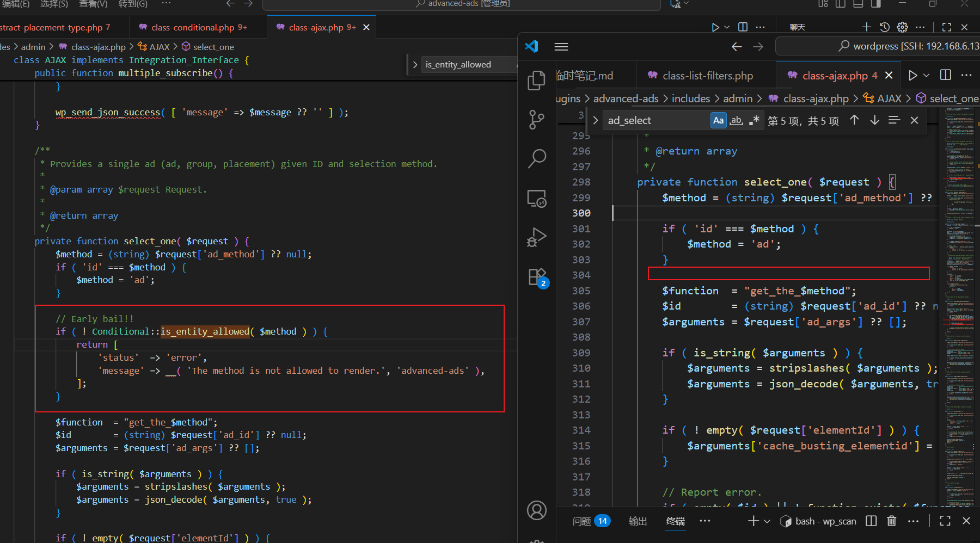980x543 pixels.
Task: Open Explorer in the front VS Code window
Action: coord(536,81)
